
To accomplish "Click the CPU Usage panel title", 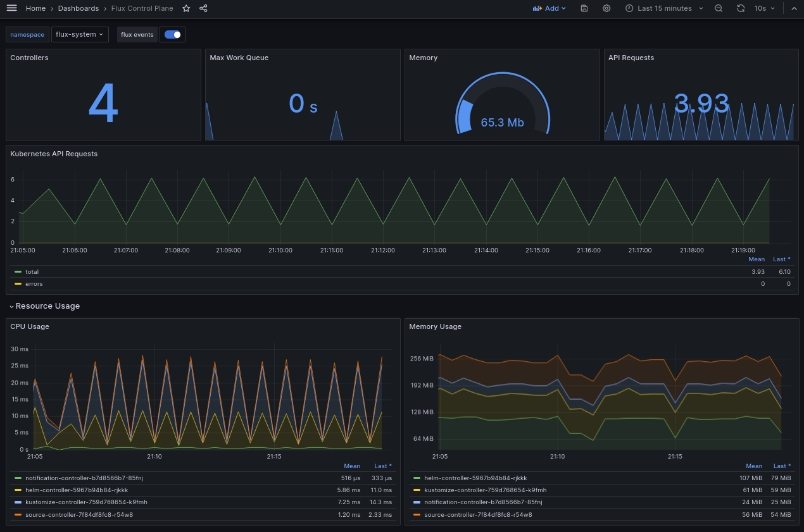I will [x=30, y=326].
